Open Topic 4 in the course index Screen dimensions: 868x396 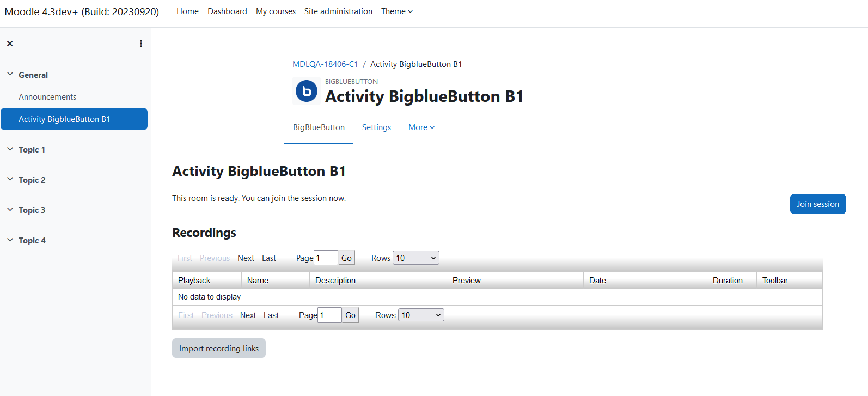(32, 241)
